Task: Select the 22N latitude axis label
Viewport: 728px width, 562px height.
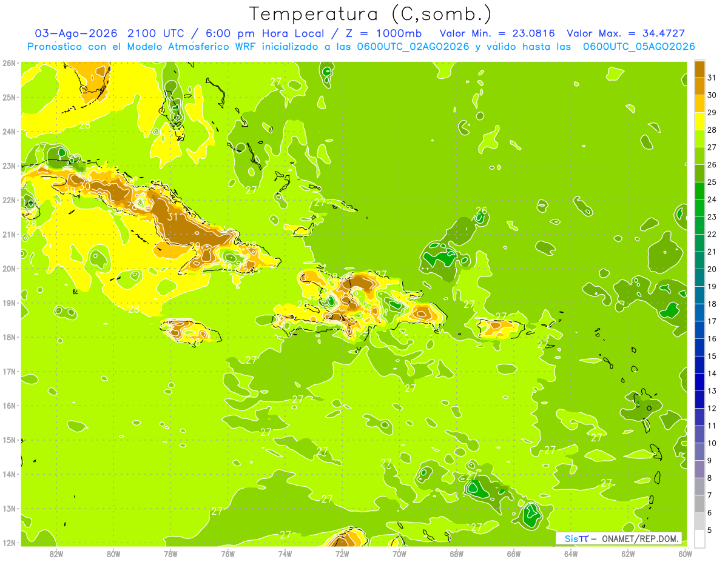Action: coord(8,200)
